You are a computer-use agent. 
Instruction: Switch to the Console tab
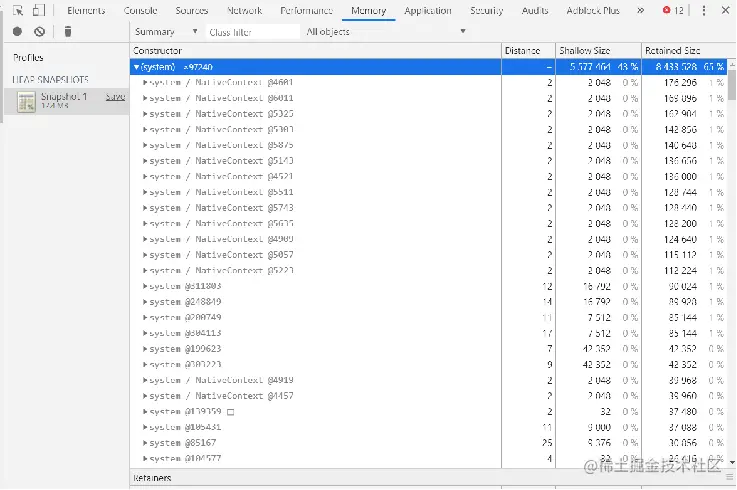140,10
